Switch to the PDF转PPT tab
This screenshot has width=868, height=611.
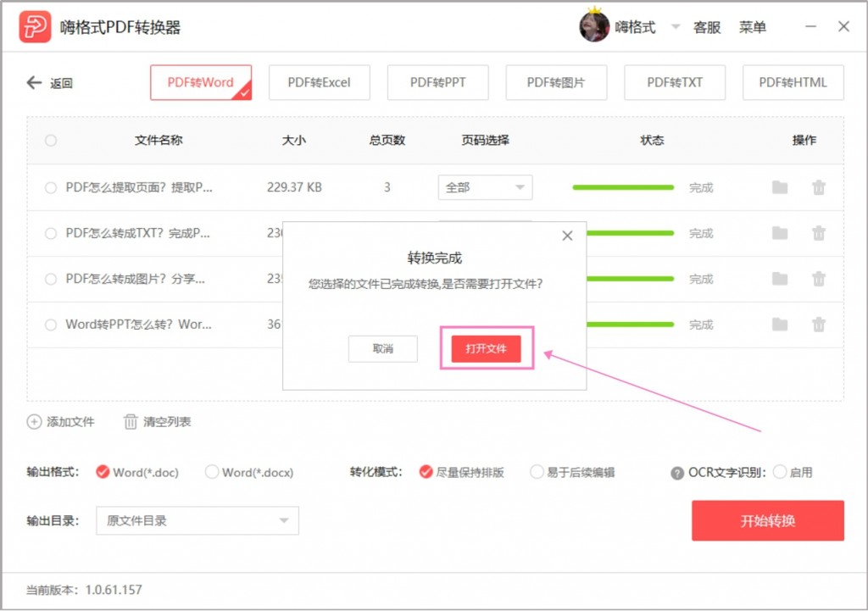(438, 82)
